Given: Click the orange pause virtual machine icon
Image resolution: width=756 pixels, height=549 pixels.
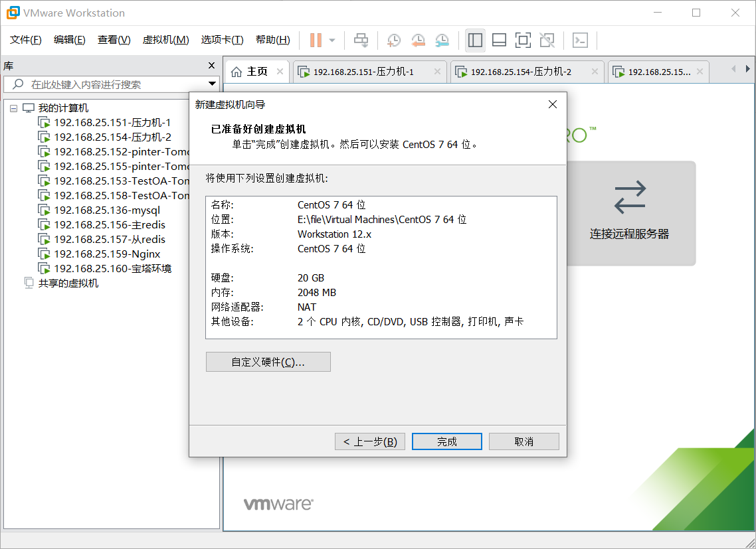Looking at the screenshot, I should pyautogui.click(x=316, y=40).
